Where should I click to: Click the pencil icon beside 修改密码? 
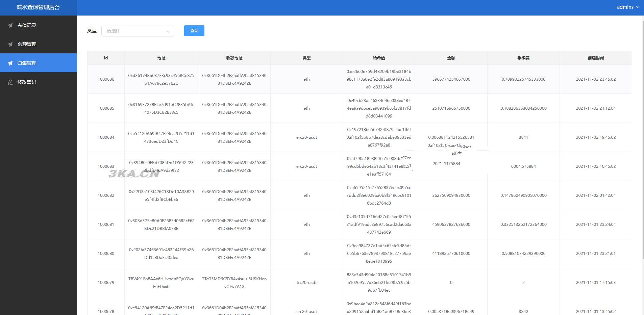(x=10, y=82)
